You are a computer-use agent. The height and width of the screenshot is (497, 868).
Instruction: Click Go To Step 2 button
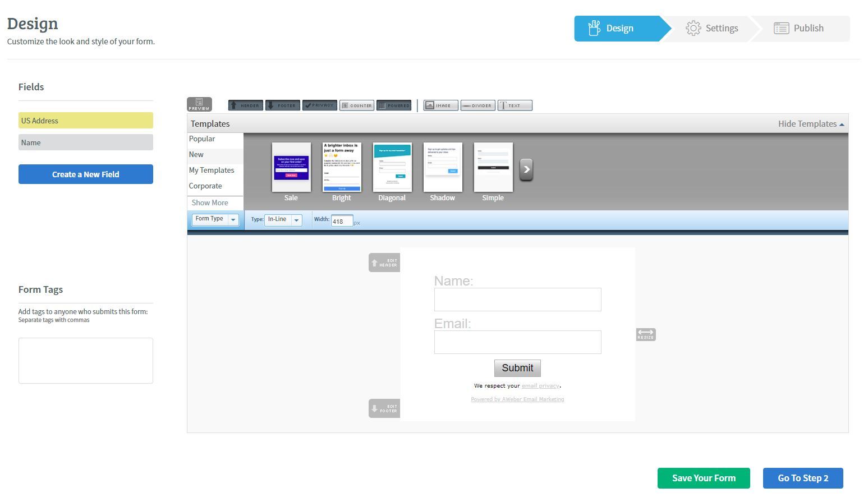click(803, 478)
